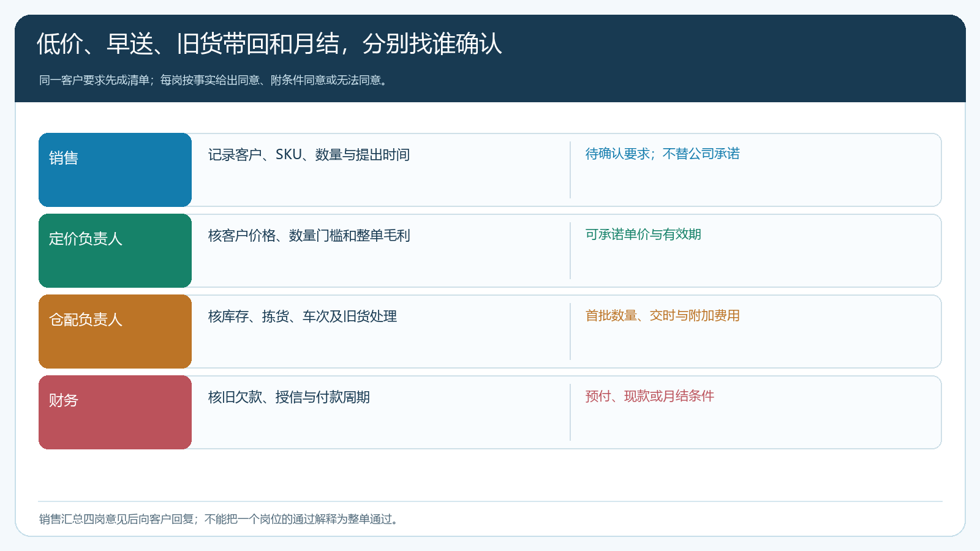Click the divider line in 销售 row

pyautogui.click(x=570, y=170)
